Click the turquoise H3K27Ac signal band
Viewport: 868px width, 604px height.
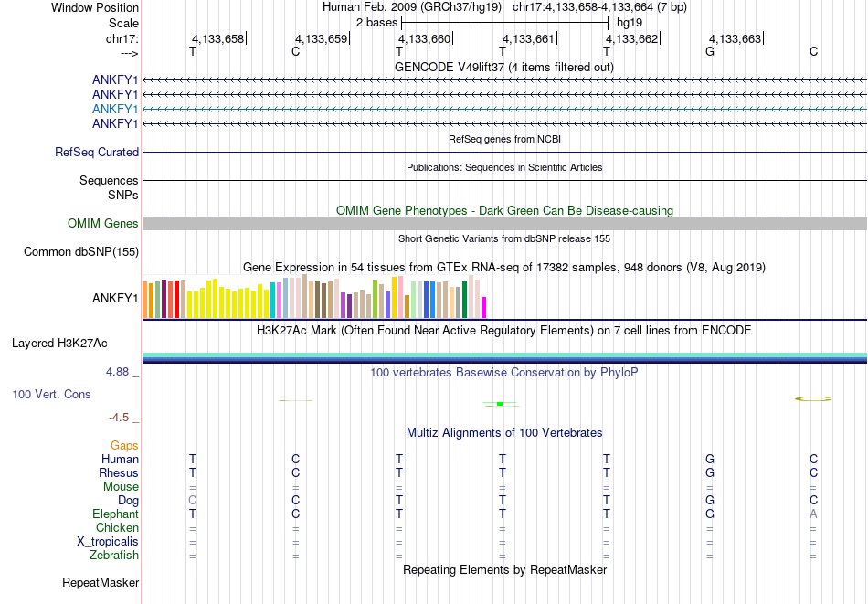[505, 355]
